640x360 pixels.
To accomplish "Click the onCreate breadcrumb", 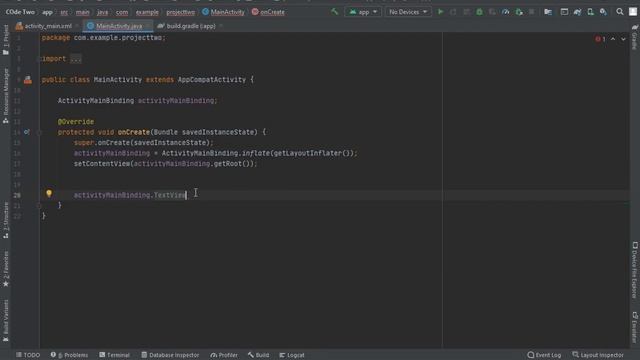I will click(x=268, y=12).
